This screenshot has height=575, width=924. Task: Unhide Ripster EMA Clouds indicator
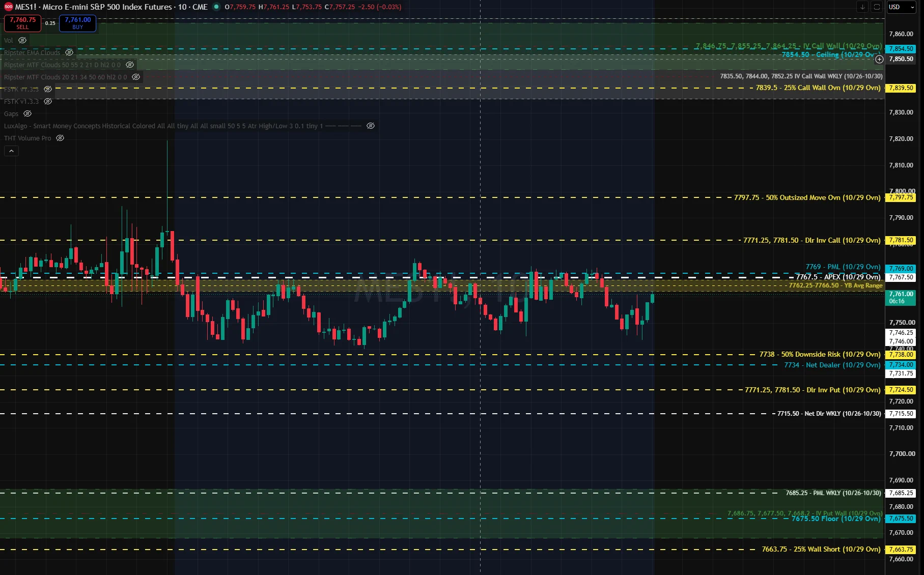69,52
